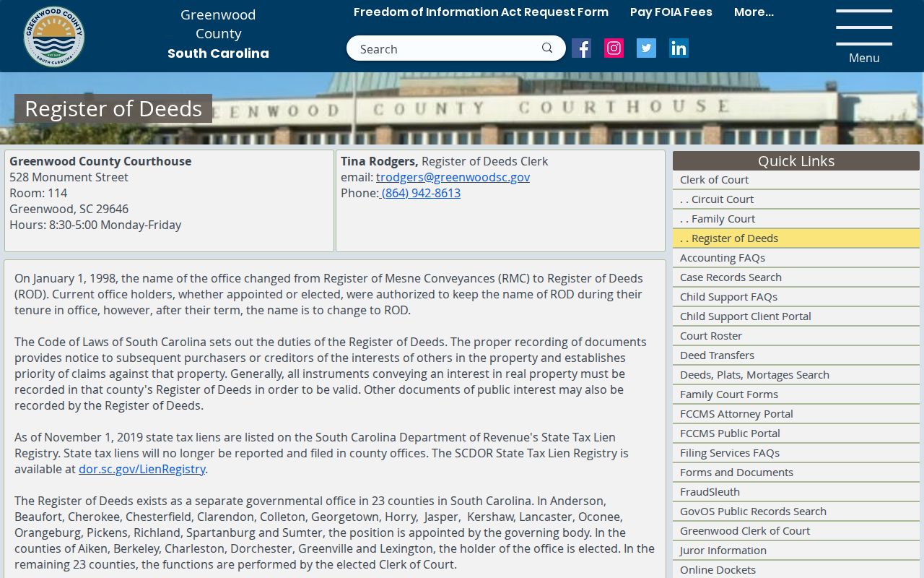Email trodgers@greenwoodsc.gov link
Image resolution: width=924 pixels, height=578 pixels.
pyautogui.click(x=453, y=177)
